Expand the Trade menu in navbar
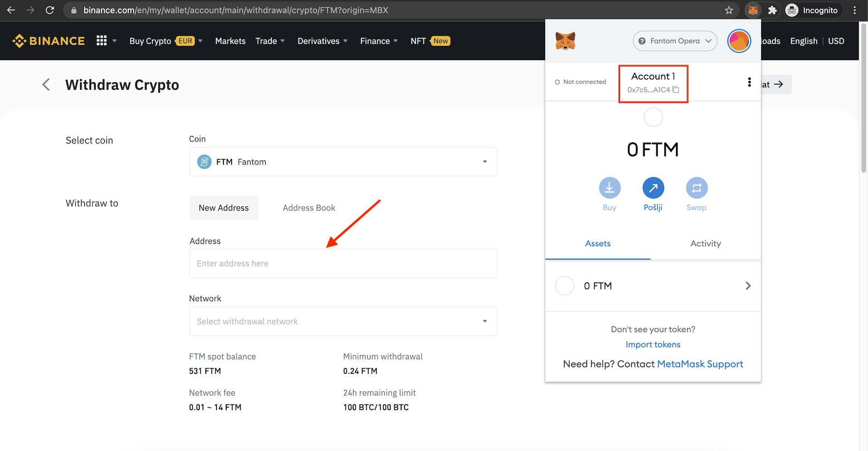This screenshot has width=868, height=451. click(270, 41)
